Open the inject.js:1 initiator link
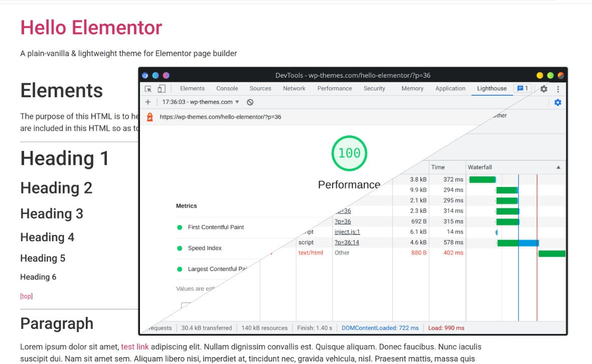592x364 pixels. pyautogui.click(x=347, y=232)
